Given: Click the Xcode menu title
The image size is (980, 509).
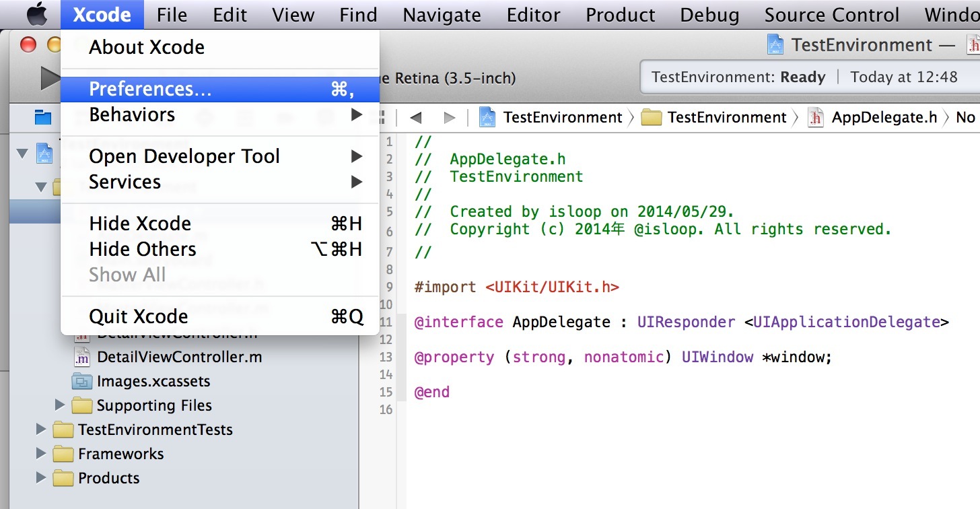Looking at the screenshot, I should pyautogui.click(x=102, y=15).
